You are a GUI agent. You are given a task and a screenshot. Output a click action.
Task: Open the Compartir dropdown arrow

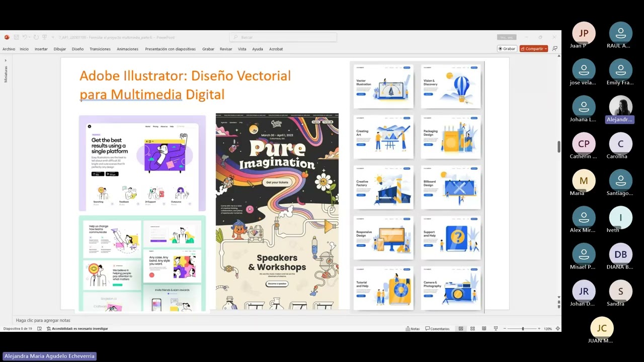coord(545,49)
